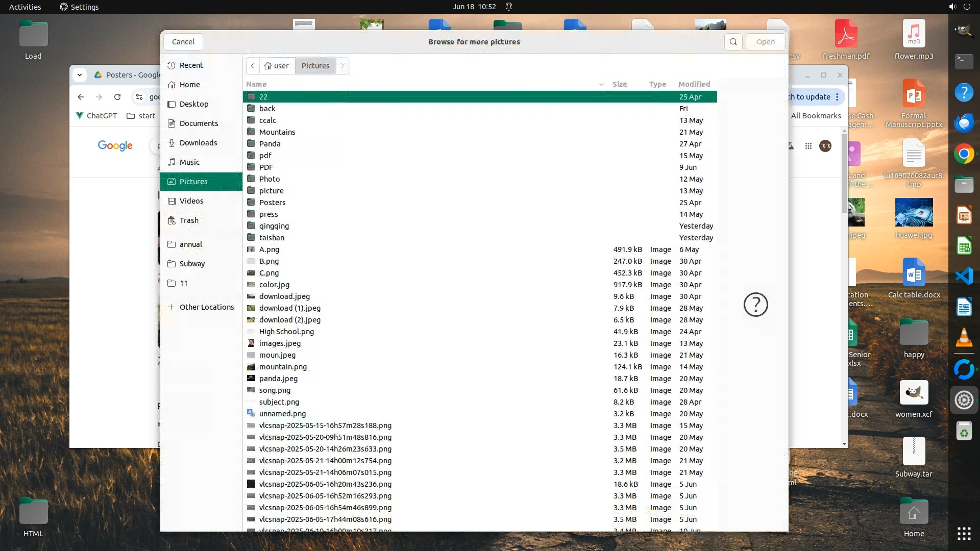Go to Downloads in the sidebar
The width and height of the screenshot is (980, 551).
tap(198, 143)
